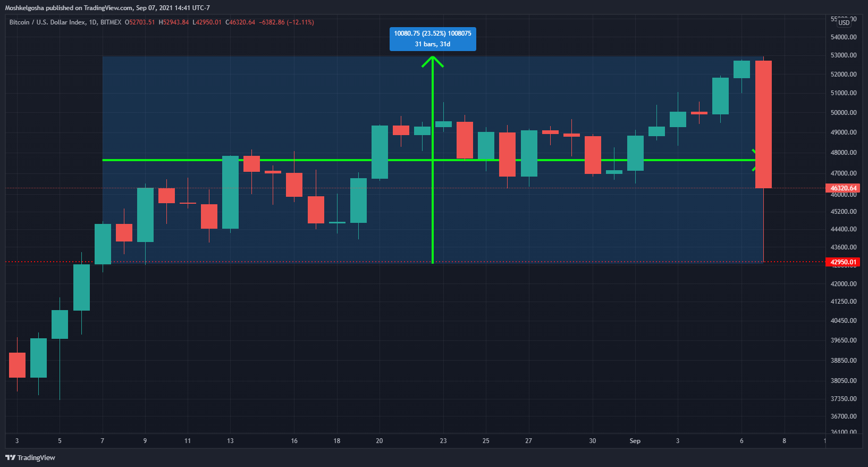
Task: Click the 9 date label on the time axis
Action: point(145,441)
